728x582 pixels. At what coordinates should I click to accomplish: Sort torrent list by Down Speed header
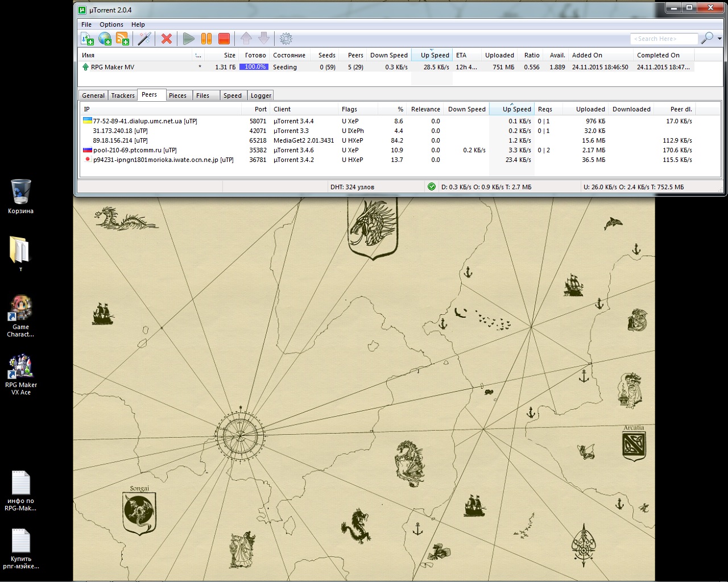[389, 55]
